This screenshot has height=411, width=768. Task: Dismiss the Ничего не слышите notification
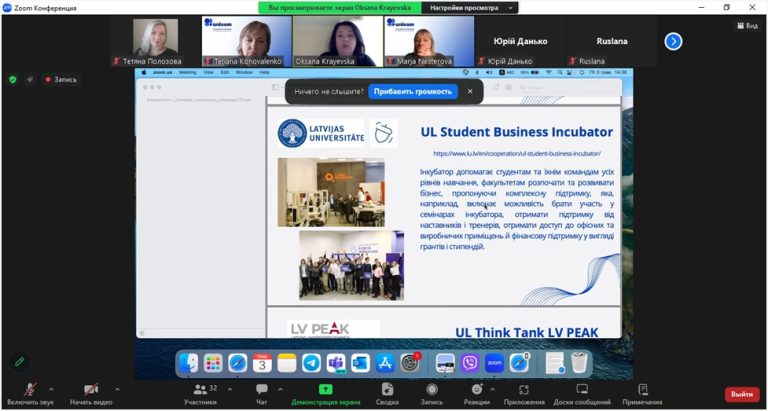pyautogui.click(x=470, y=92)
